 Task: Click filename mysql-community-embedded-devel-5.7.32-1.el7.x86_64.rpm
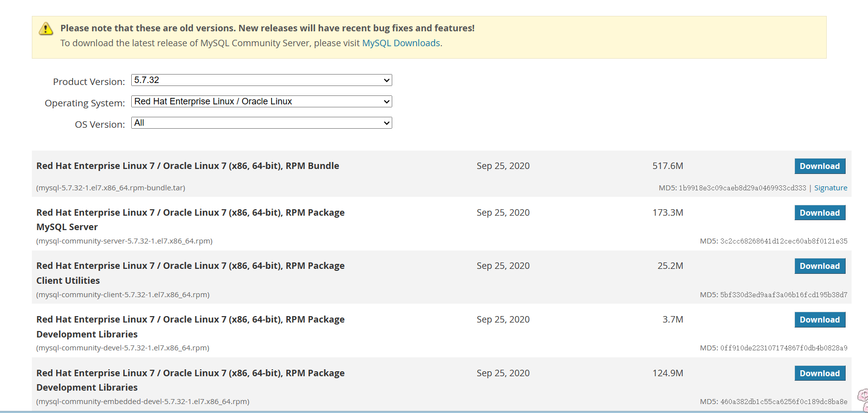click(143, 402)
